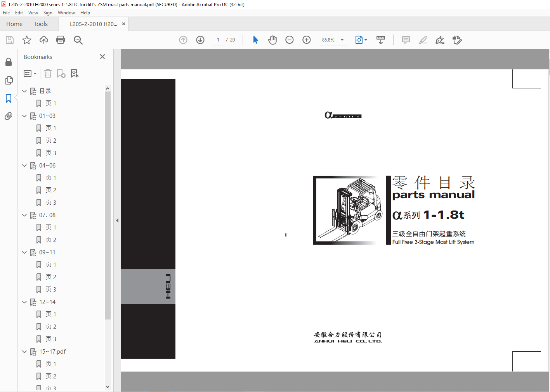The image size is (550, 392).
Task: Select bookmark 页 3 under 04~06
Action: click(51, 203)
